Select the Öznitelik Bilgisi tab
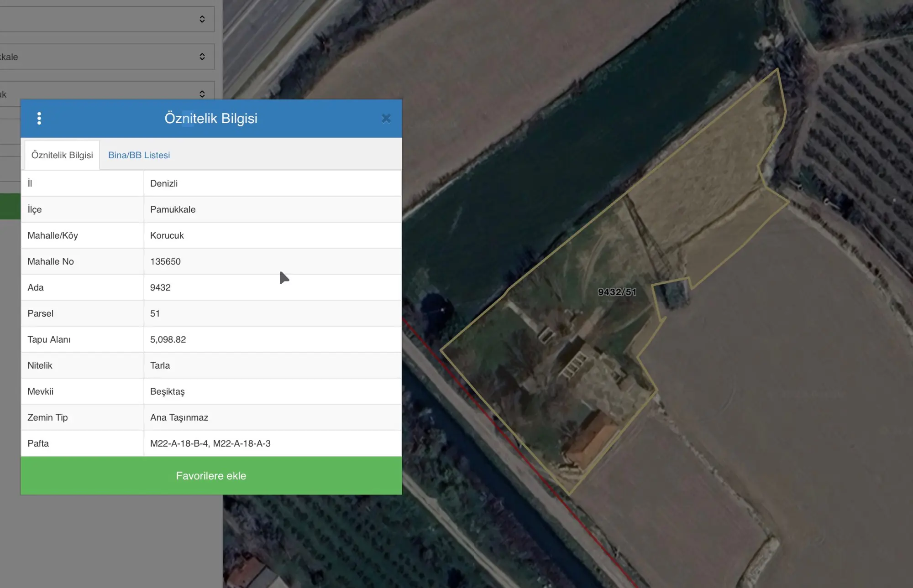The width and height of the screenshot is (913, 588). click(x=62, y=155)
